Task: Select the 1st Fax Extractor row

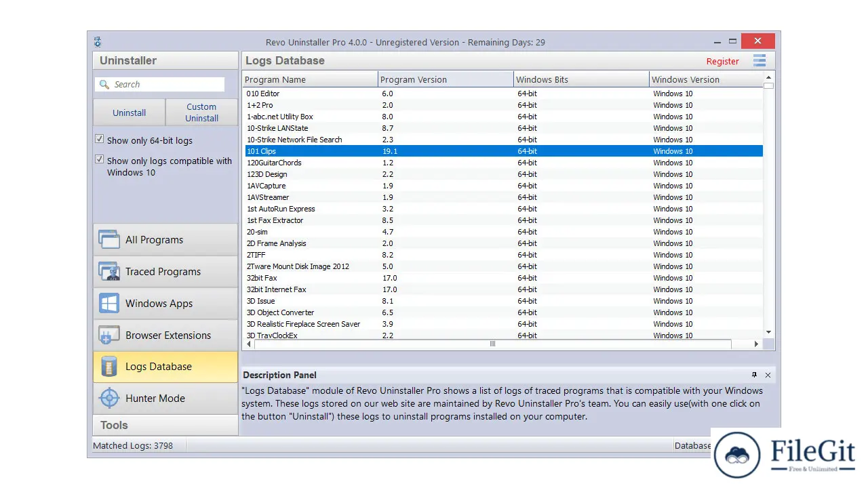Action: [503, 220]
